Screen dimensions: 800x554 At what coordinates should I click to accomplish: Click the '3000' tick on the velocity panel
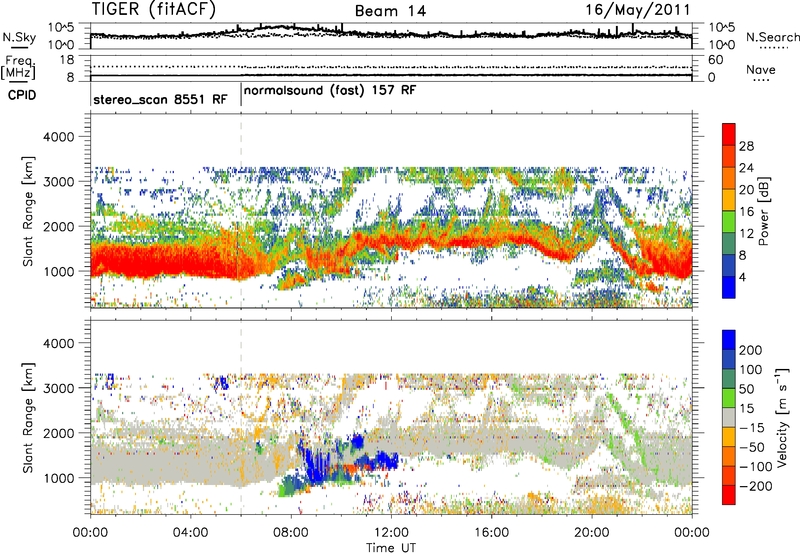58,388
